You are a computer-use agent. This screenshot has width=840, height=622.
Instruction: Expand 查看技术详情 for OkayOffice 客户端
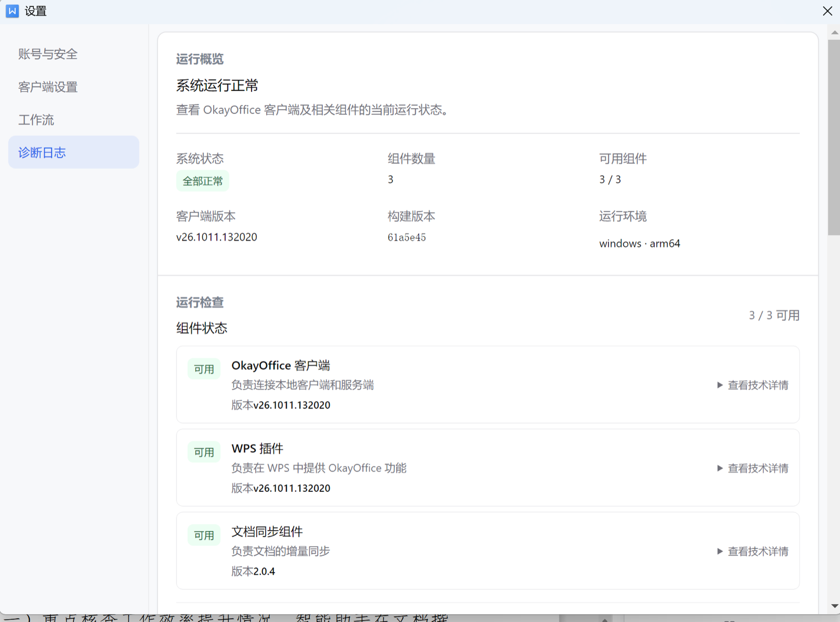tap(752, 385)
